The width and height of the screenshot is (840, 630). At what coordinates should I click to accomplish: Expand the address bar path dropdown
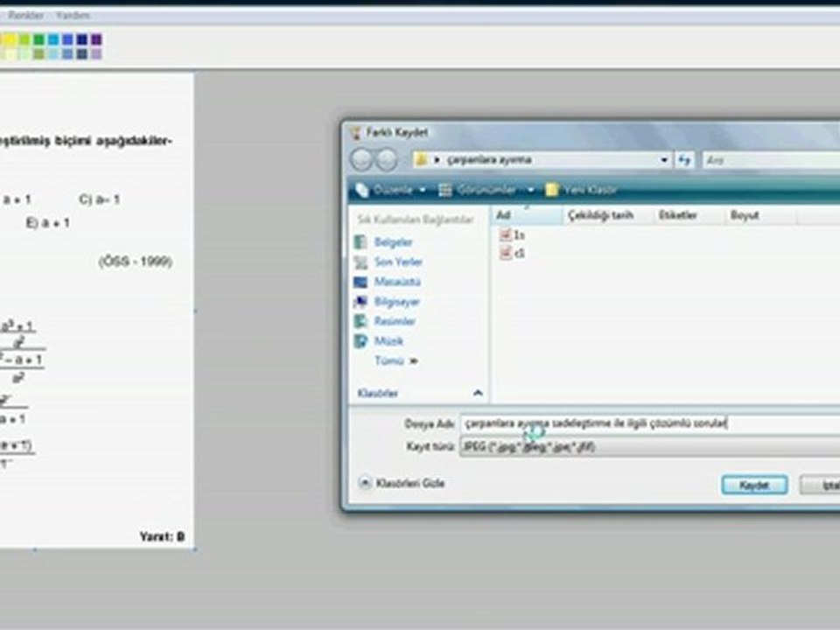click(664, 159)
